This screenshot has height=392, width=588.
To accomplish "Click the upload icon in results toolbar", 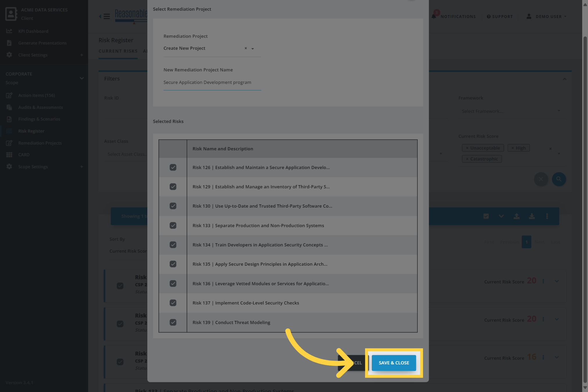I will tap(516, 216).
